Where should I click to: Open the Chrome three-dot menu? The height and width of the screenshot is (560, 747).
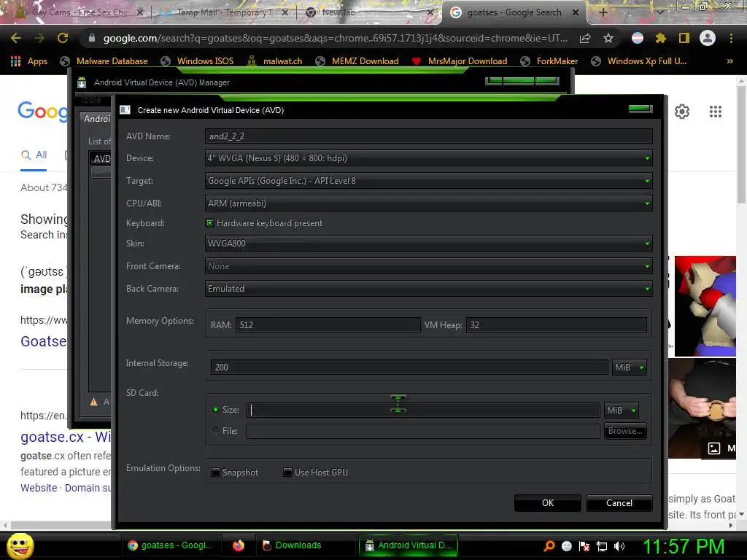(x=731, y=38)
